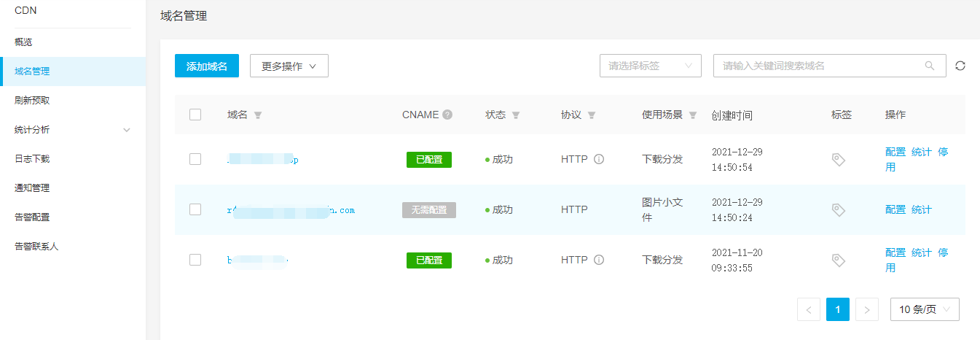Click the tag icon in the first row
Screen dimensions: 980x340
(x=839, y=160)
